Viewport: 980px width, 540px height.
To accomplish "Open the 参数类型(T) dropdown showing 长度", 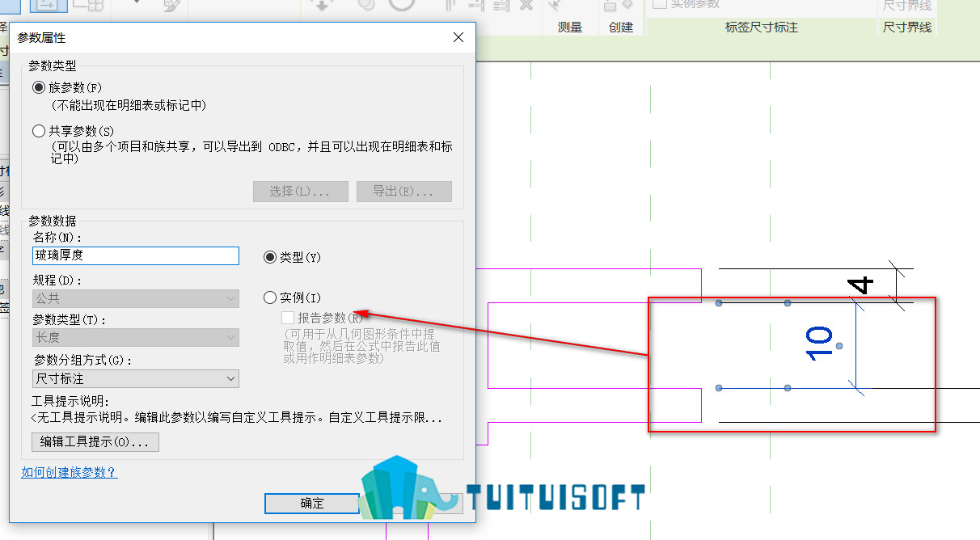I will 136,337.
